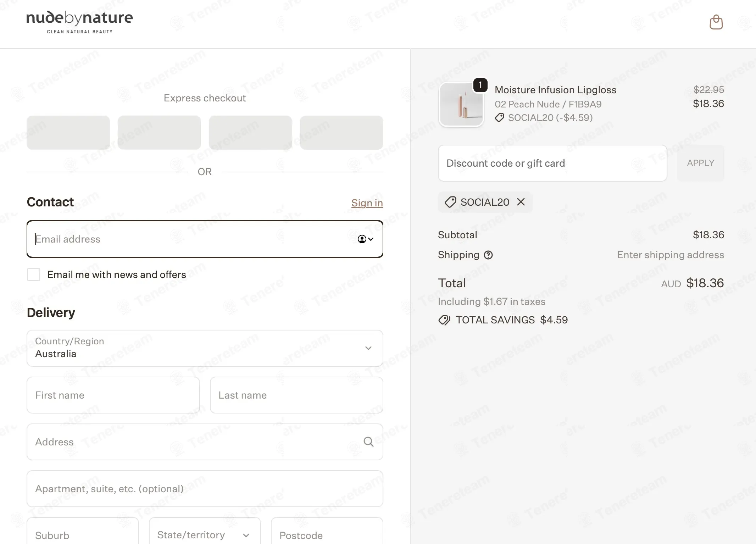Click the Subtotal amount $18.36
Screen dimensions: 756x544
[708, 235]
